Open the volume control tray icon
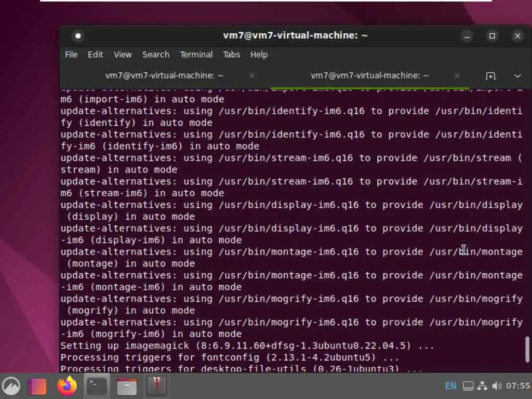This screenshot has width=532, height=399. [497, 386]
